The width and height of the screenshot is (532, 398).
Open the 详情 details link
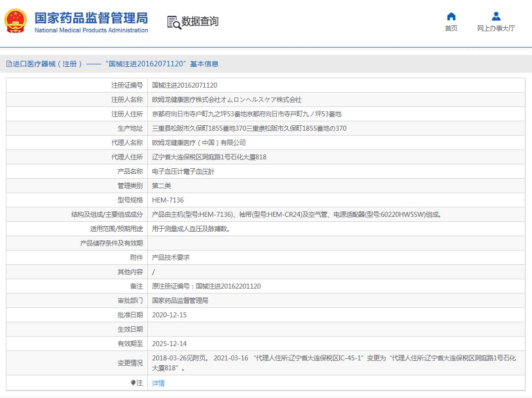click(x=158, y=383)
